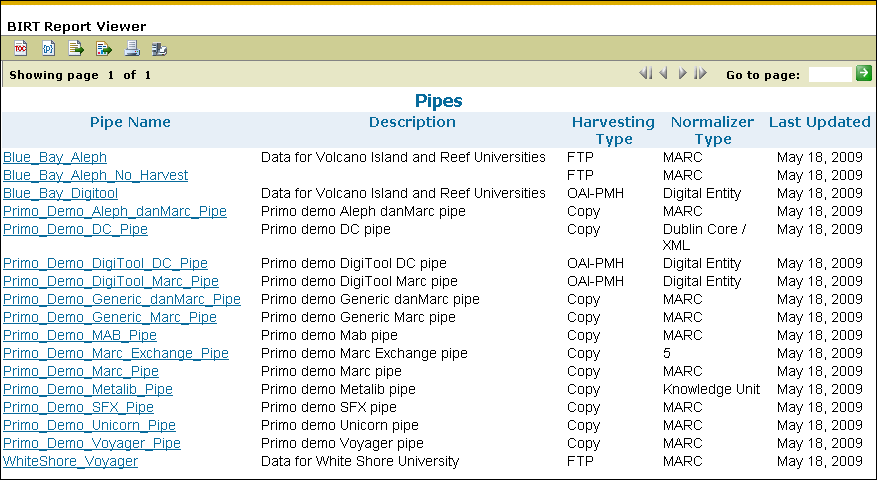Click the print report icon
877x480 pixels.
click(x=132, y=49)
